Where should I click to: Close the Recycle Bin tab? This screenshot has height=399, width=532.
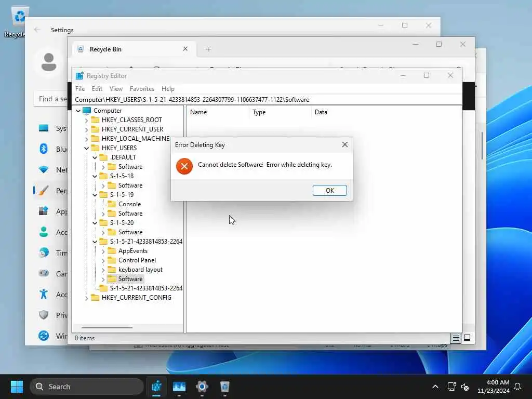click(185, 49)
